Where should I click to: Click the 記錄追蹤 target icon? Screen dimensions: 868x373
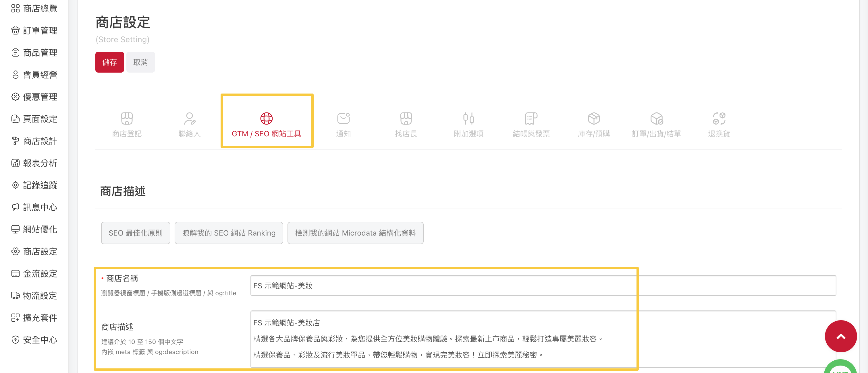16,185
